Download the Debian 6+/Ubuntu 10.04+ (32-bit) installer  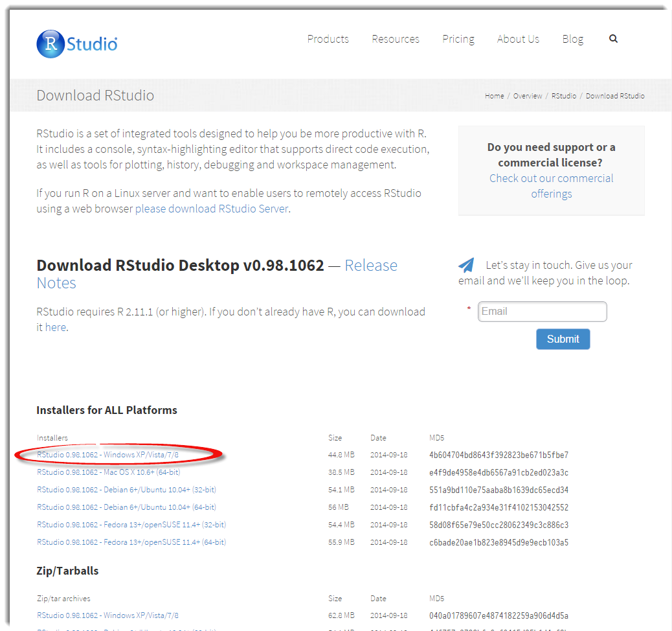(126, 490)
